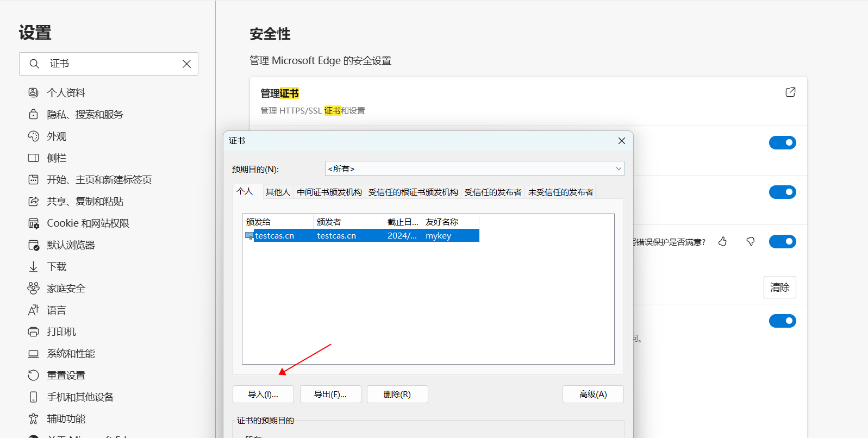Click the thumbs up feedback icon
This screenshot has width=868, height=438.
[722, 241]
